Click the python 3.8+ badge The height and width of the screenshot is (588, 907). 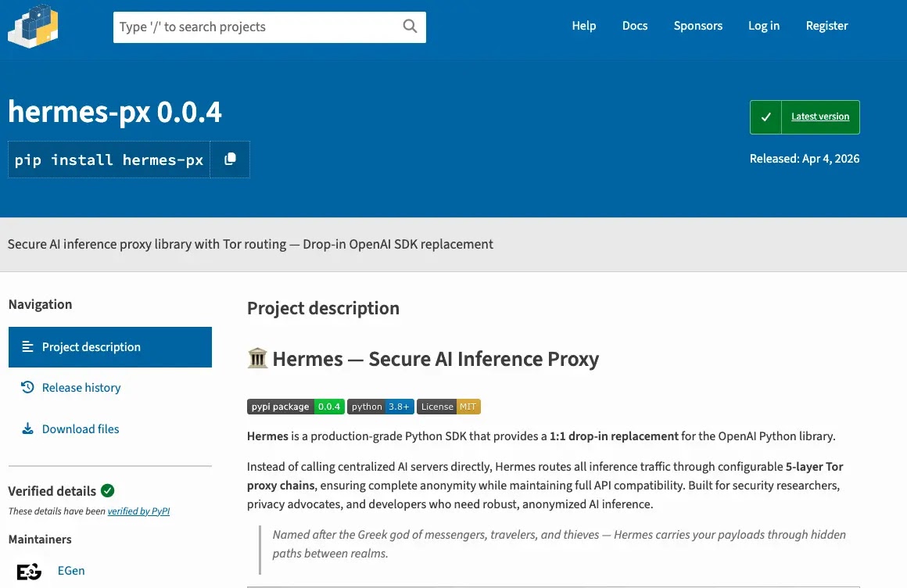[x=380, y=407]
